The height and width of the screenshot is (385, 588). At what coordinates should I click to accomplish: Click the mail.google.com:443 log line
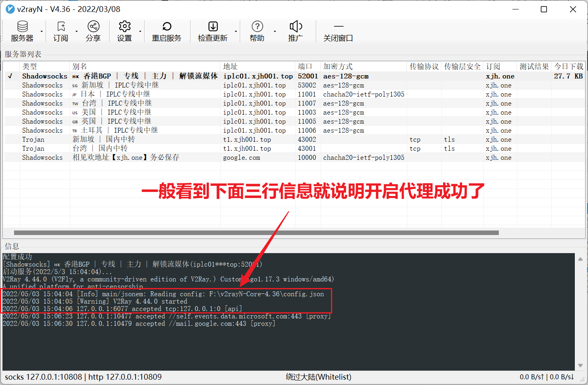pos(139,323)
